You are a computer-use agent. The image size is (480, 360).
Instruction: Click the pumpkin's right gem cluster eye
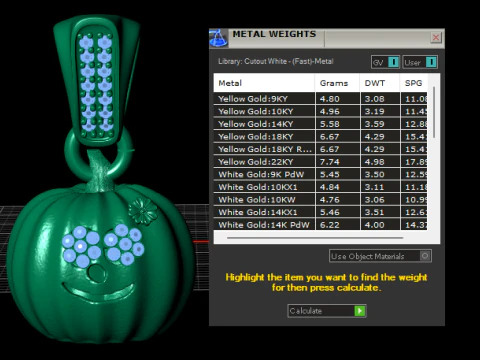124,244
